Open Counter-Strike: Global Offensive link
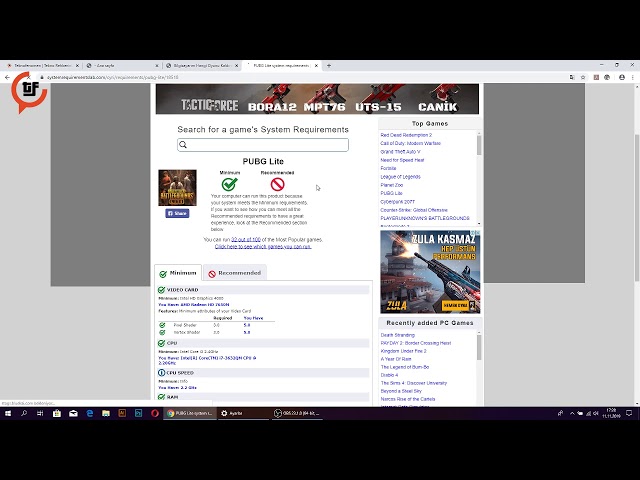The width and height of the screenshot is (640, 480). tap(413, 210)
